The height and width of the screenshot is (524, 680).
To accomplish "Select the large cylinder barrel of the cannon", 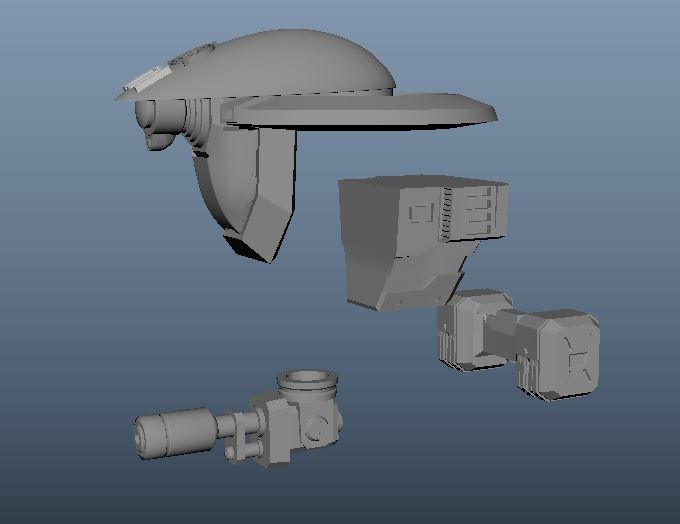I will 176,432.
